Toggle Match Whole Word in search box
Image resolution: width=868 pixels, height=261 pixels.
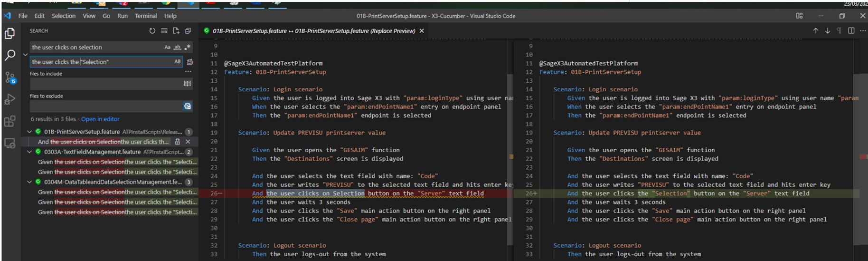[177, 48]
